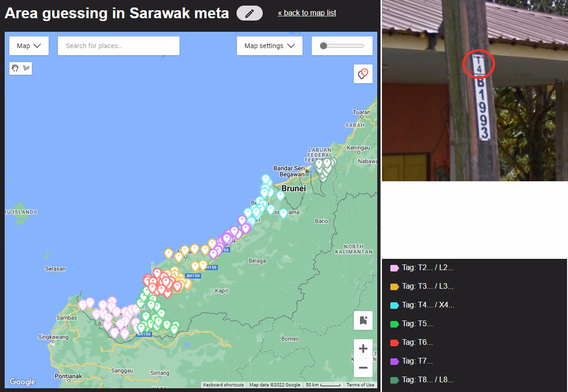Click the 50 km map scale control
The height and width of the screenshot is (392, 568).
[323, 385]
